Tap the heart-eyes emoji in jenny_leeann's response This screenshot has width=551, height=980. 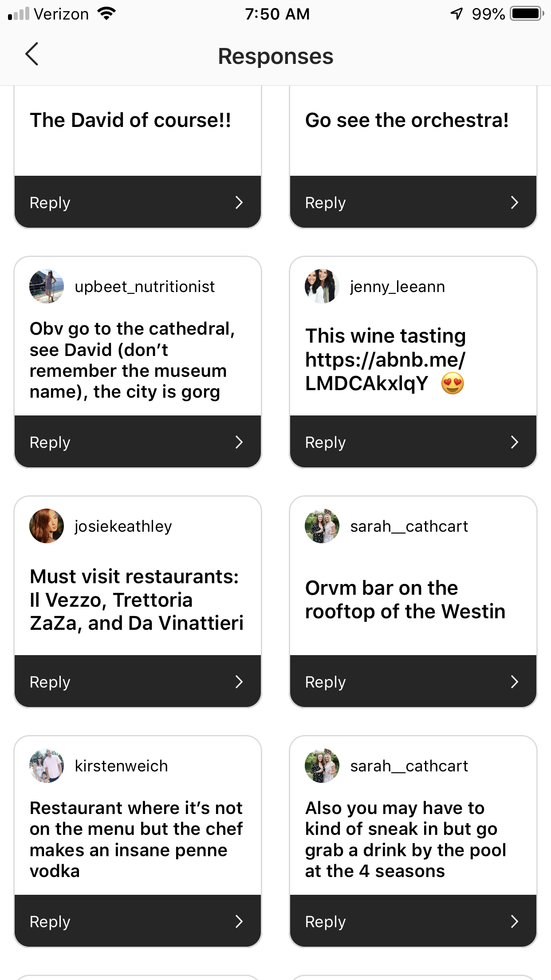pyautogui.click(x=453, y=383)
